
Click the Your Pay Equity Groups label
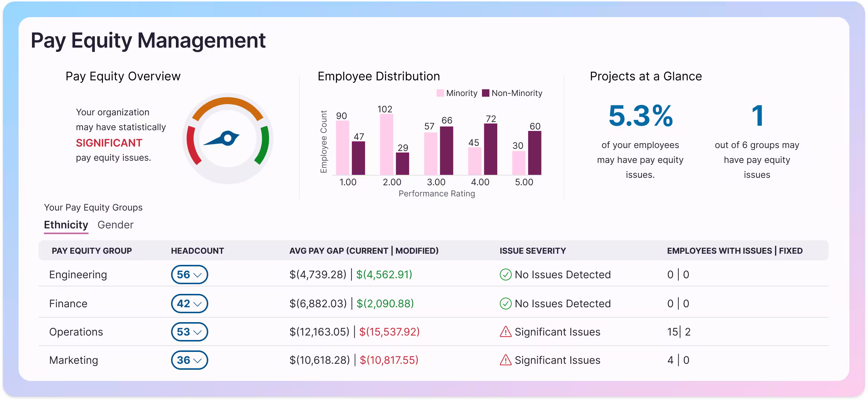pos(93,208)
